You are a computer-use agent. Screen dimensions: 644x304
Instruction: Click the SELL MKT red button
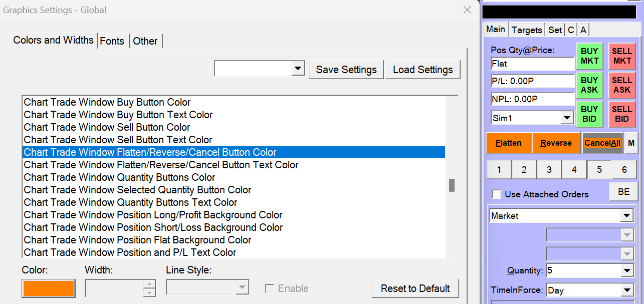(x=621, y=56)
